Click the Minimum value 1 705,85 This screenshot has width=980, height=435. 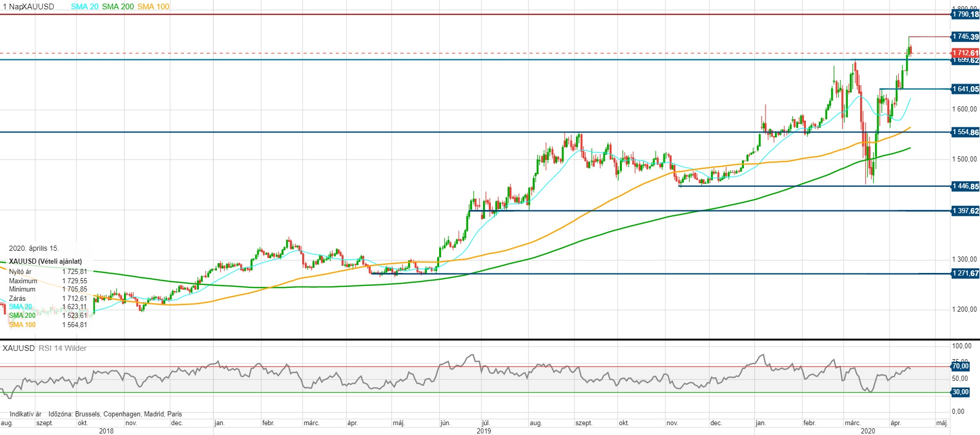75,289
